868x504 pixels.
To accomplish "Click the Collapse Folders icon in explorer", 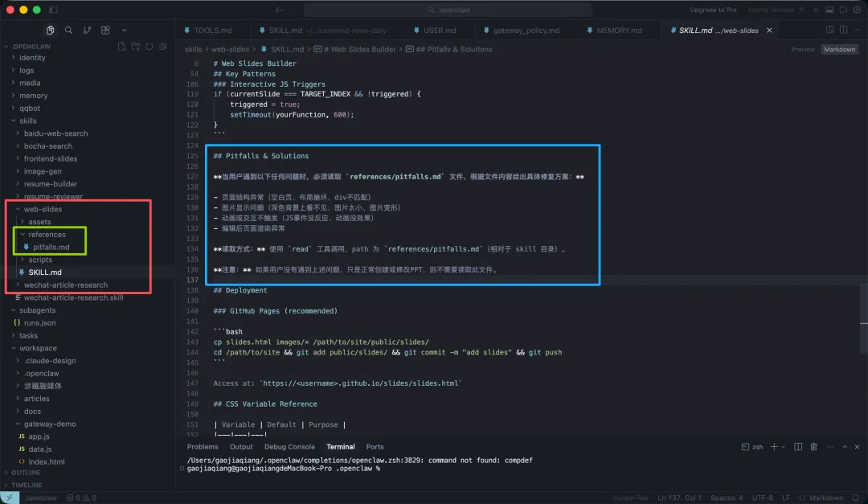I will coord(162,47).
